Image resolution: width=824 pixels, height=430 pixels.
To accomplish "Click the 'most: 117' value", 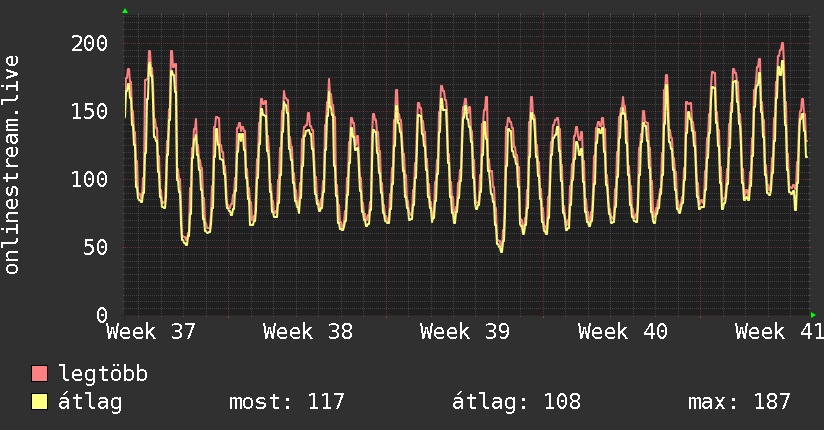I will pos(287,402).
